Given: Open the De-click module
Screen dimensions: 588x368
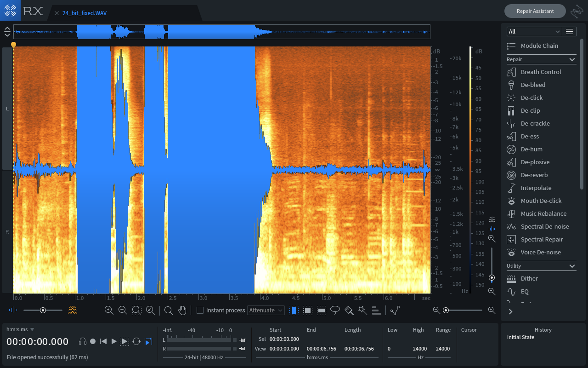Looking at the screenshot, I should click(541, 98).
